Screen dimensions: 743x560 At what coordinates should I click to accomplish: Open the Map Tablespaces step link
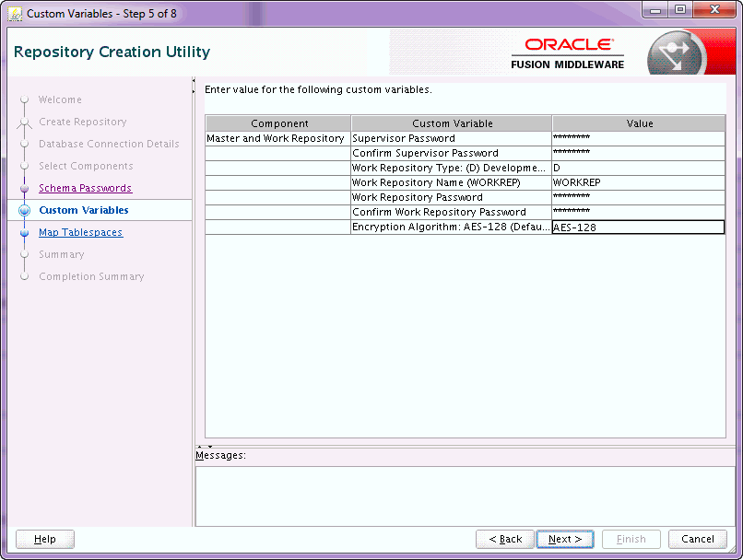80,232
